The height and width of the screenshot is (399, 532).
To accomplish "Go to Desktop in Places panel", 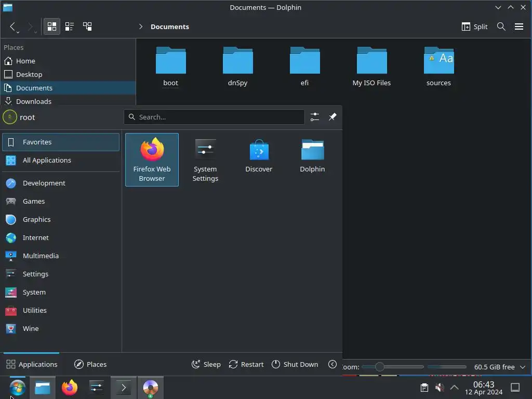I will click(x=68, y=74).
